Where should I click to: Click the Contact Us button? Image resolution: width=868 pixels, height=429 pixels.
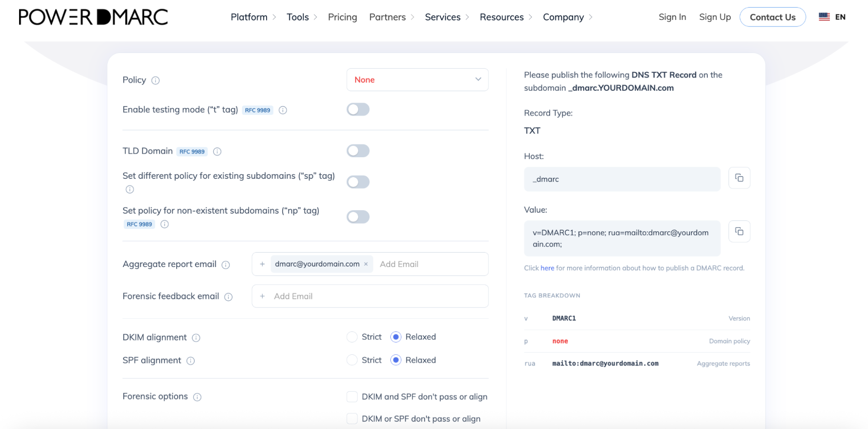(772, 17)
